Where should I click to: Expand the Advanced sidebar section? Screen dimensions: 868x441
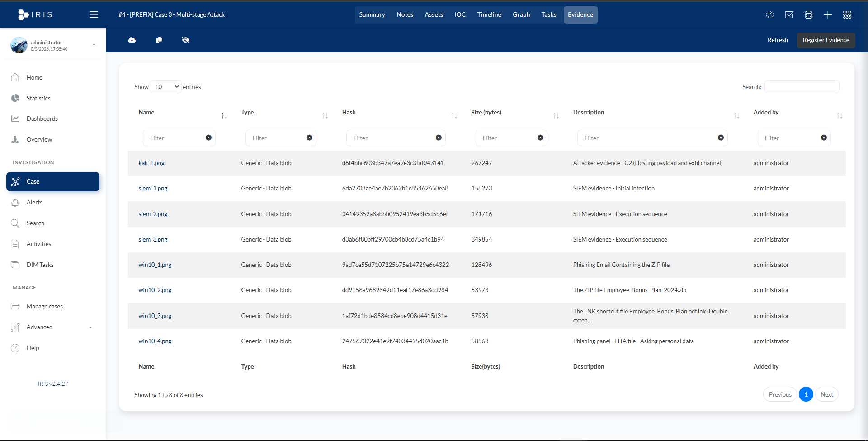pyautogui.click(x=52, y=327)
